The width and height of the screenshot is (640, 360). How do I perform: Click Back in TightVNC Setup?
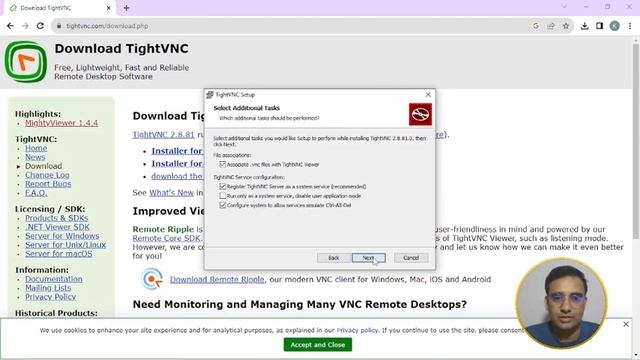333,258
